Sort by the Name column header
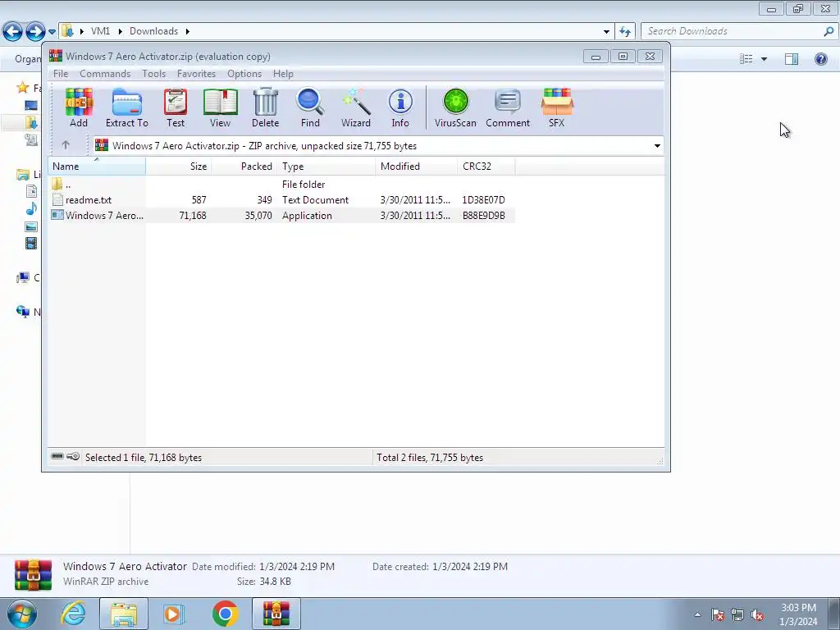Image resolution: width=840 pixels, height=630 pixels. tap(97, 166)
